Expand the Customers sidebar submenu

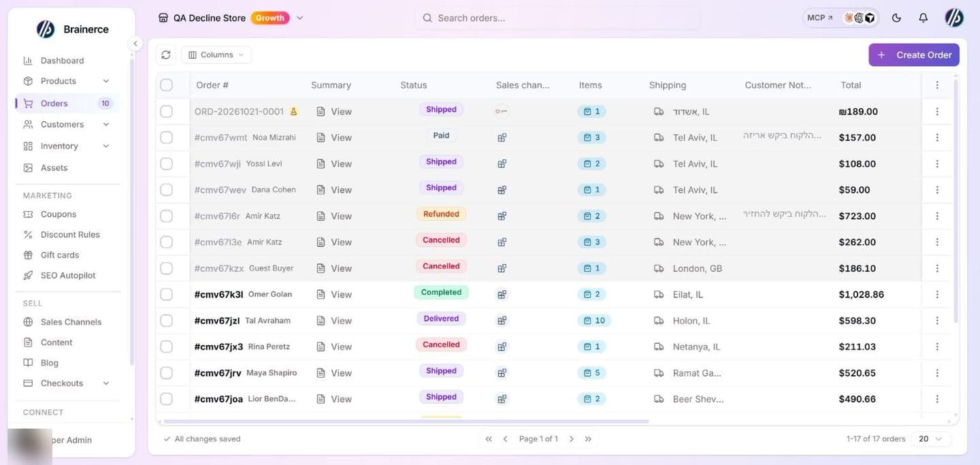point(106,125)
